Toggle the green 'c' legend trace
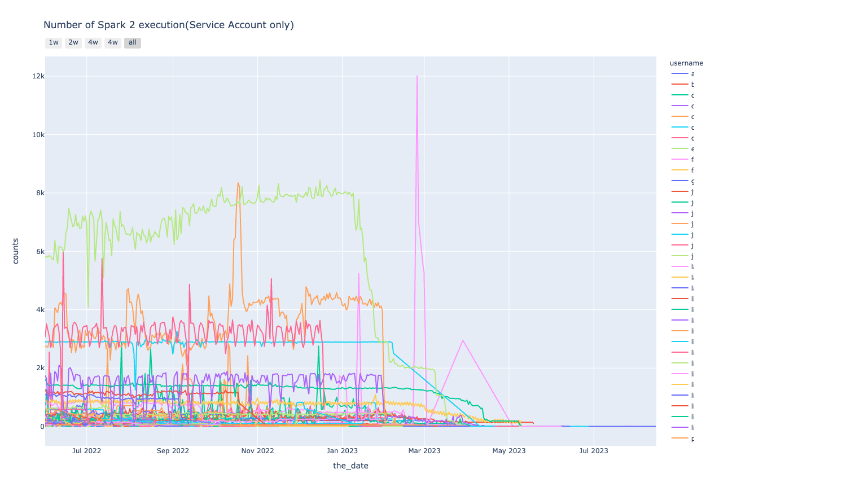 tap(683, 95)
